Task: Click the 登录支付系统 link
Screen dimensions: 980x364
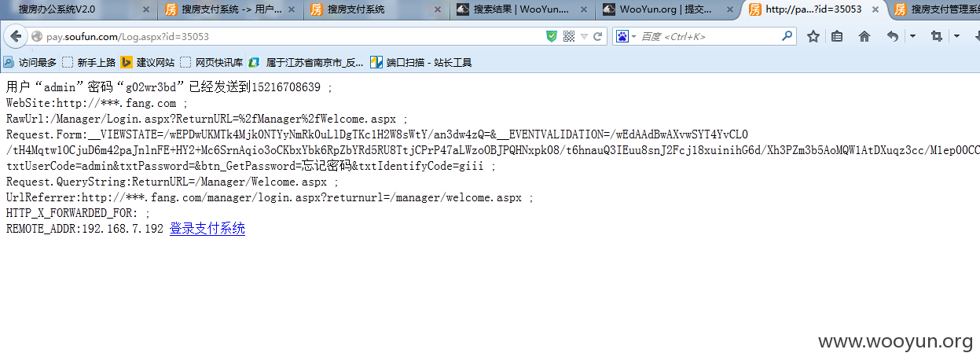Action: click(207, 229)
